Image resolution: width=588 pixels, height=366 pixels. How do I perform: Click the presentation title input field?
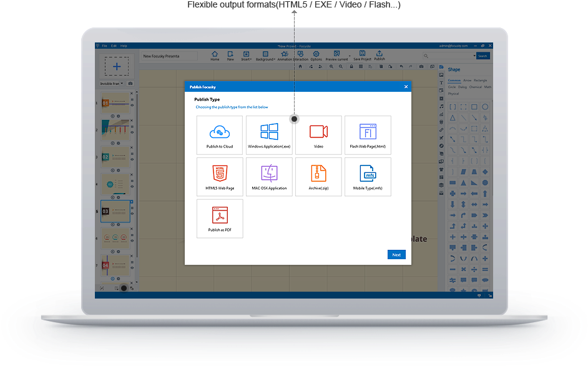pyautogui.click(x=169, y=56)
